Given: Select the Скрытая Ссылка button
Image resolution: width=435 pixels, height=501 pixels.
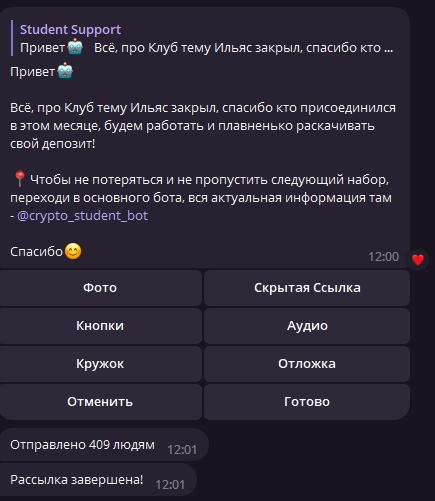Looking at the screenshot, I should [x=307, y=288].
